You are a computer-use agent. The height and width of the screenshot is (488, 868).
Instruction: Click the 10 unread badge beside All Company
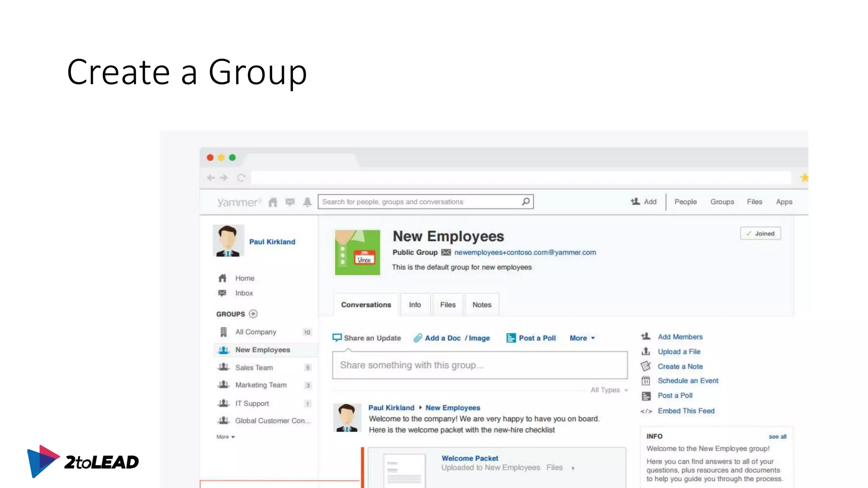[307, 333]
